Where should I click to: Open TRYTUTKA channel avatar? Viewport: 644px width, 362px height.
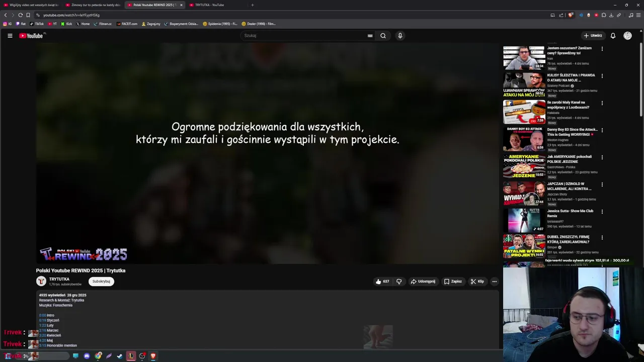tap(41, 282)
